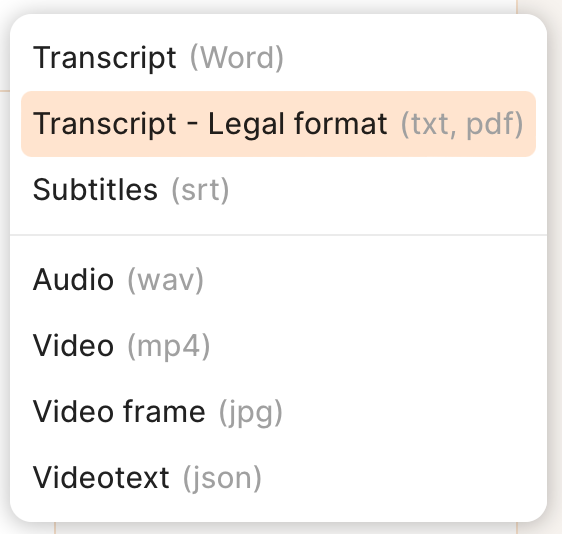Open the Subtitles menu entry

click(x=278, y=190)
